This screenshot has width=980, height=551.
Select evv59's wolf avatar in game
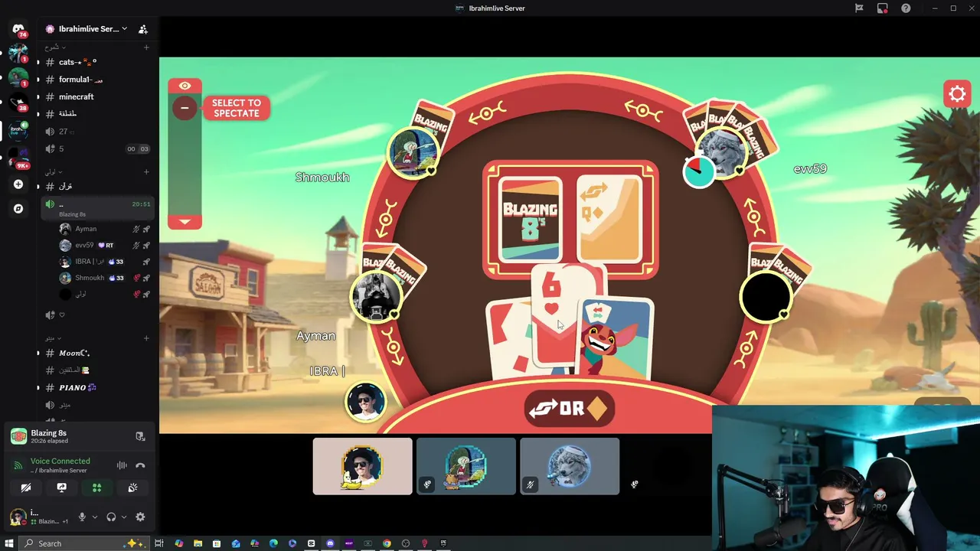pyautogui.click(x=724, y=154)
